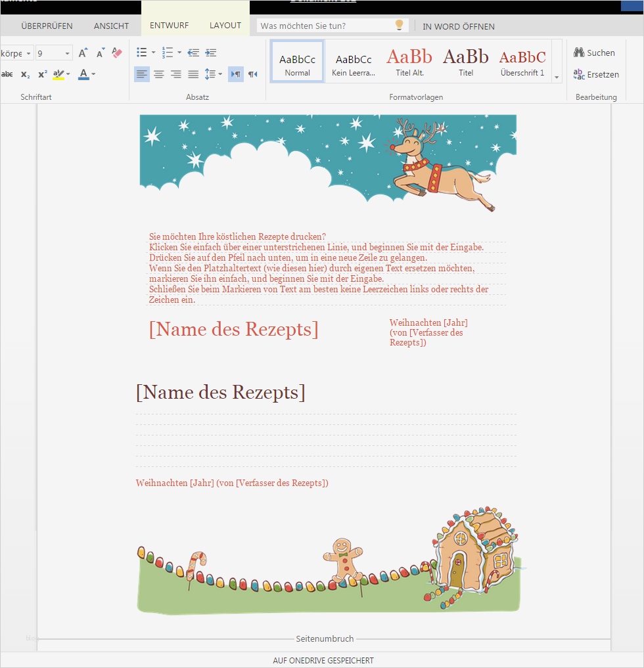This screenshot has height=668, width=644.
Task: Clear formatting with the eraser icon
Action: [x=117, y=53]
